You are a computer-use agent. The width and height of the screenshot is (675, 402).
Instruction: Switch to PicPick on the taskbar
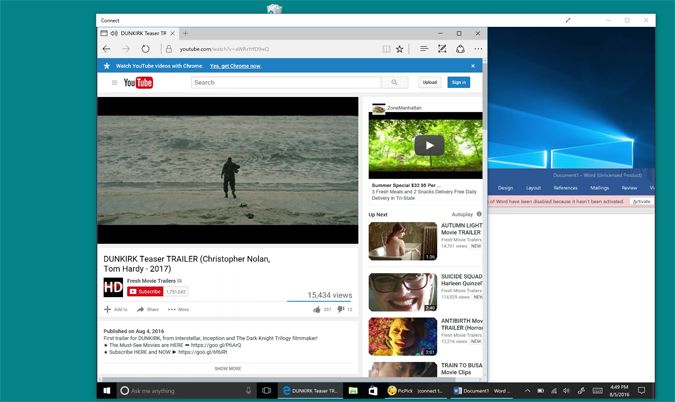[416, 391]
